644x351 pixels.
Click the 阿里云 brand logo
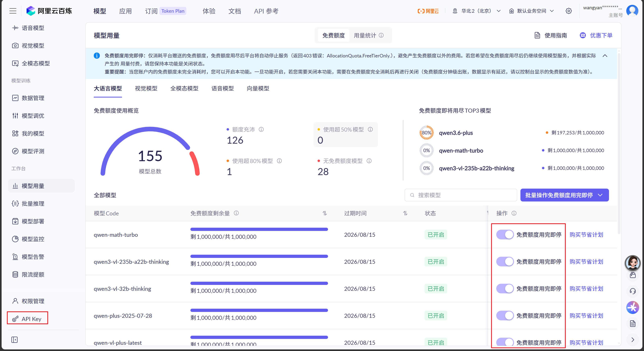tap(428, 11)
